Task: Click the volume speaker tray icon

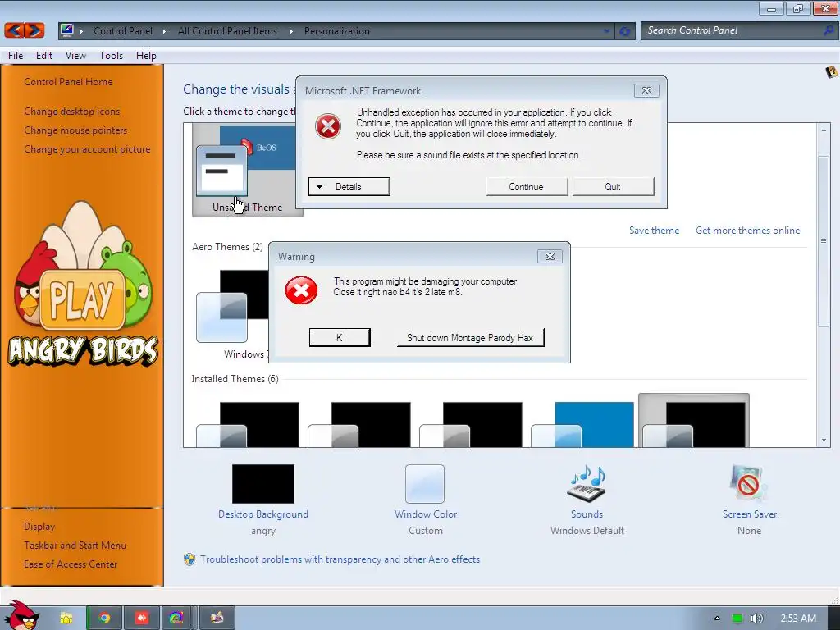Action: point(756,619)
